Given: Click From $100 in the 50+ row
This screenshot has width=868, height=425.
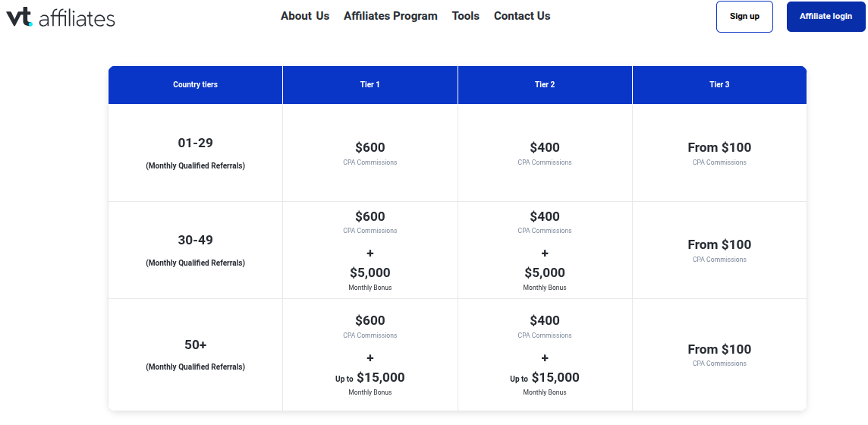Looking at the screenshot, I should tap(719, 350).
